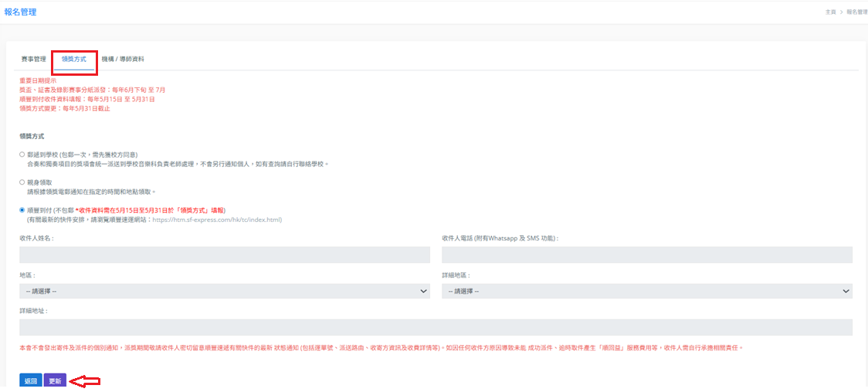
Task: Click the 領獎方式變更 deadline line
Action: point(65,109)
